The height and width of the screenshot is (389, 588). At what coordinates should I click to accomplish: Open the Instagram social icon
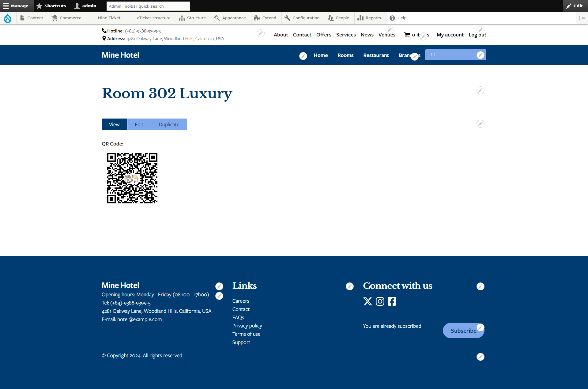pos(380,301)
